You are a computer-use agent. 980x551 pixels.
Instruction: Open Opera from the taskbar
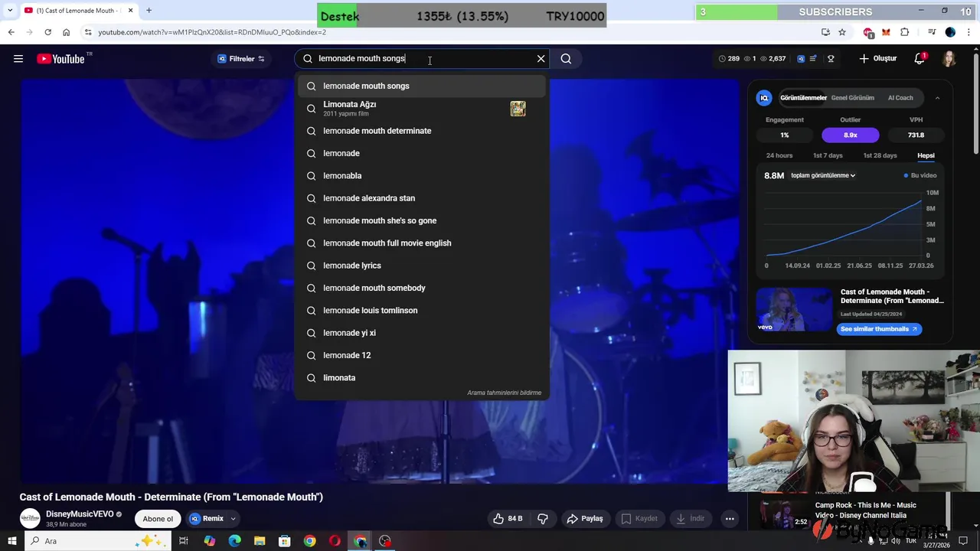(x=335, y=541)
